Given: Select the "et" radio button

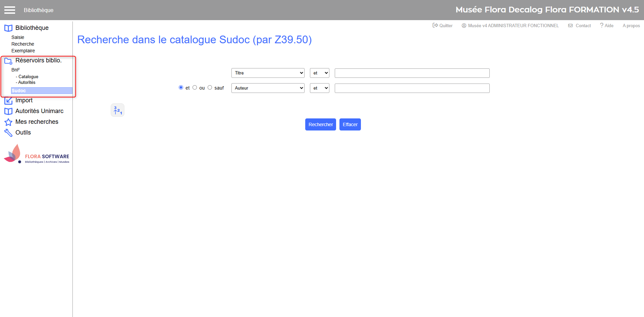Looking at the screenshot, I should pyautogui.click(x=181, y=88).
